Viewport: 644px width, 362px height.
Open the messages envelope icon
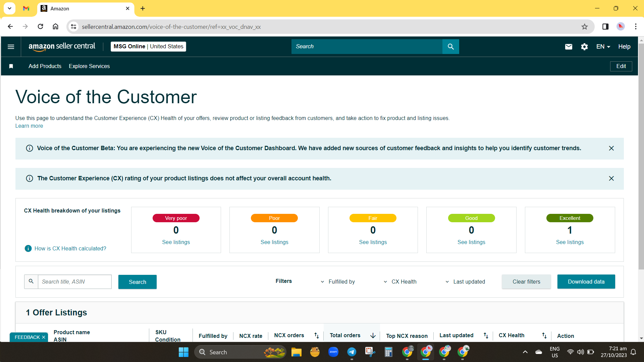pyautogui.click(x=569, y=47)
